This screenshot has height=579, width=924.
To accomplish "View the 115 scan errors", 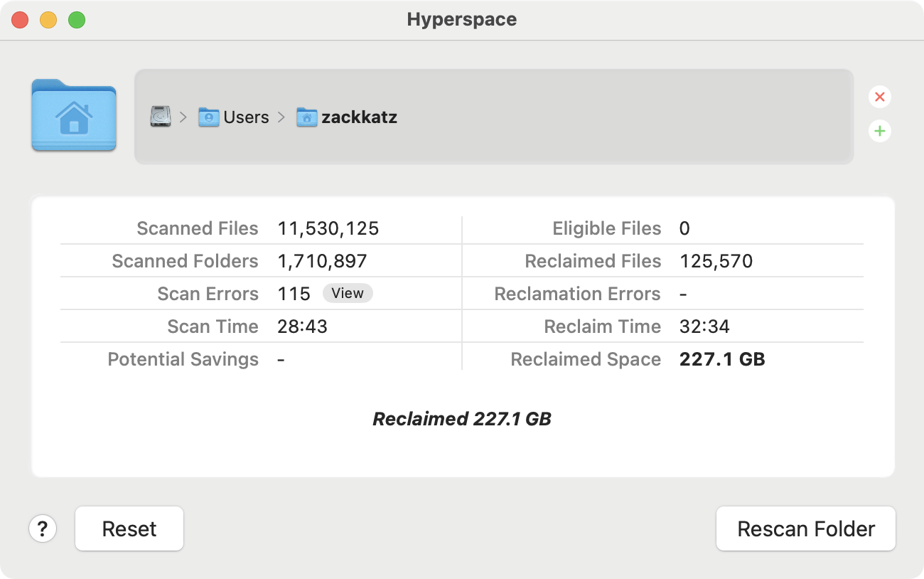I will tap(348, 294).
